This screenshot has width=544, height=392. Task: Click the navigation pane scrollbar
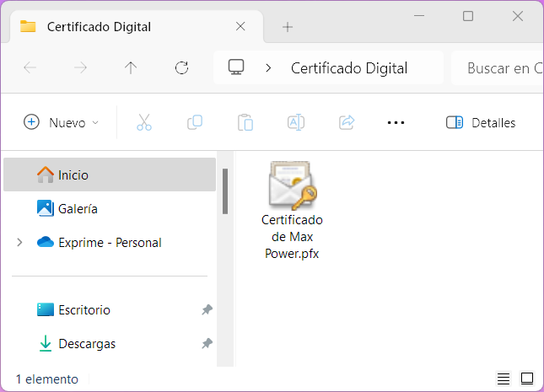pyautogui.click(x=224, y=191)
